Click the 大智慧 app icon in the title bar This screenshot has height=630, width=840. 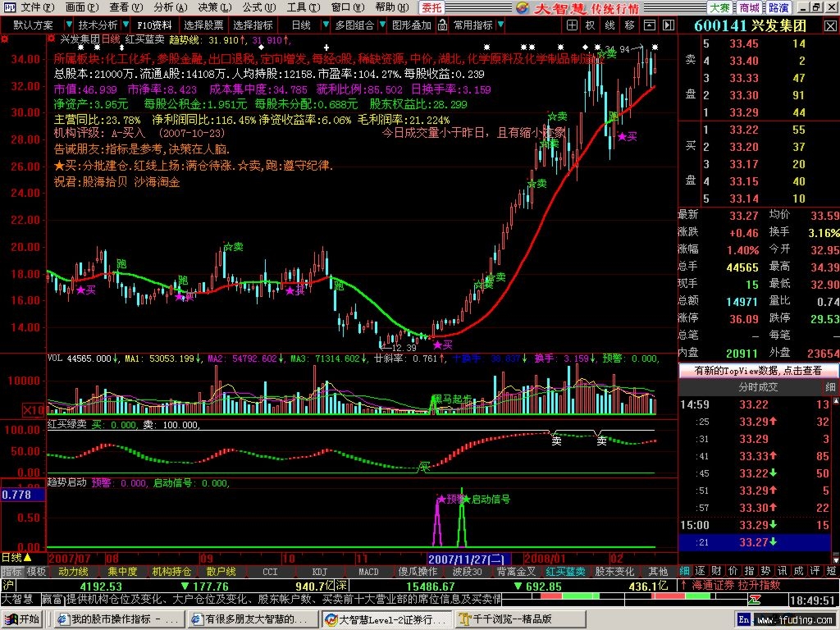(9, 7)
